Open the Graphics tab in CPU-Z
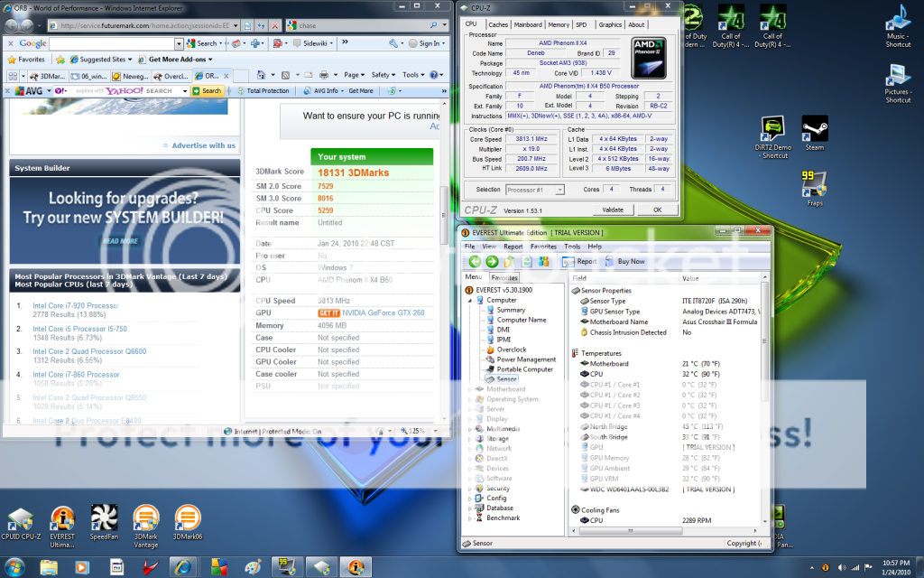Image resolution: width=924 pixels, height=578 pixels. pos(610,24)
